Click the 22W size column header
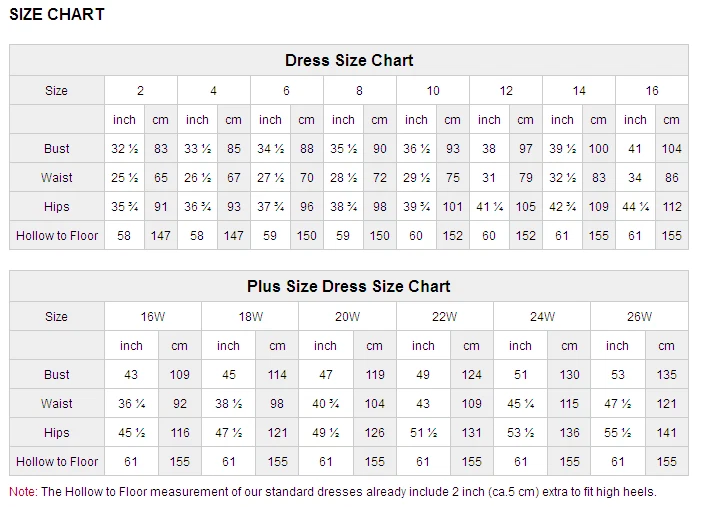Viewport: 703px width, 507px height. 445,317
